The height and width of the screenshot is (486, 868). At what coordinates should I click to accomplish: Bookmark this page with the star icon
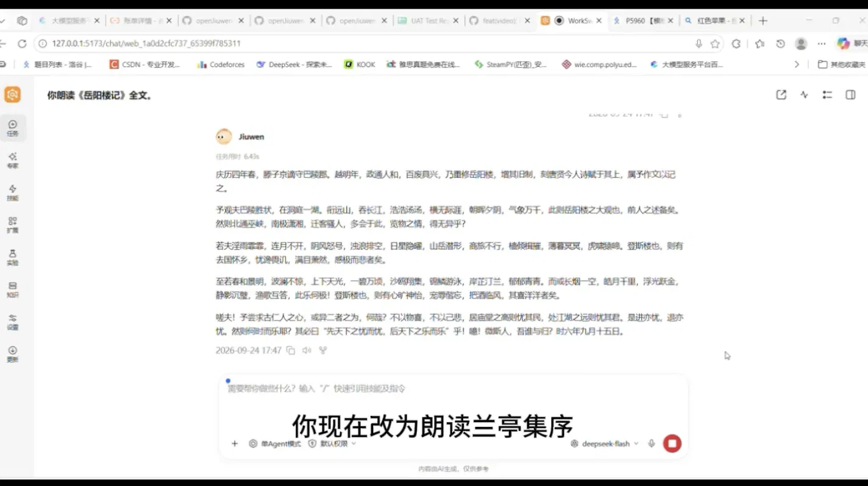pyautogui.click(x=715, y=44)
